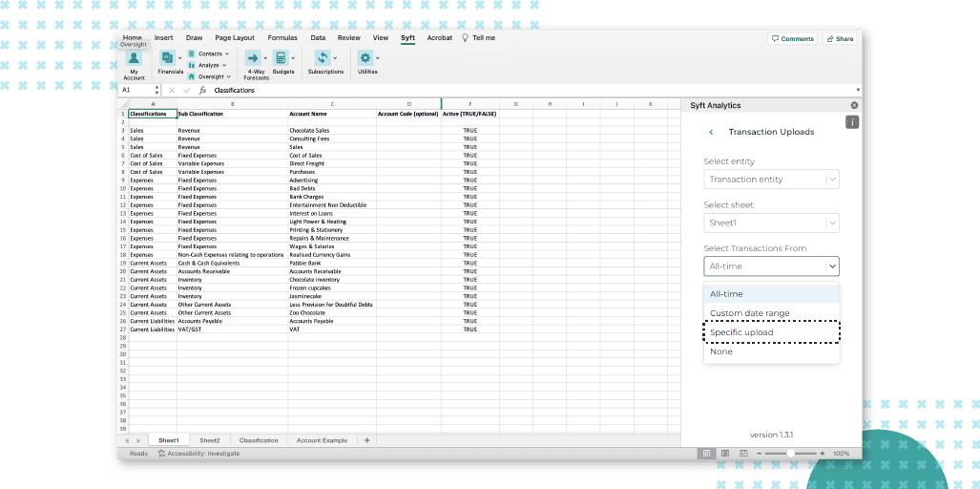Screen dimensions: 980x489
Task: Open Select Transactions From dropdown
Action: (771, 266)
